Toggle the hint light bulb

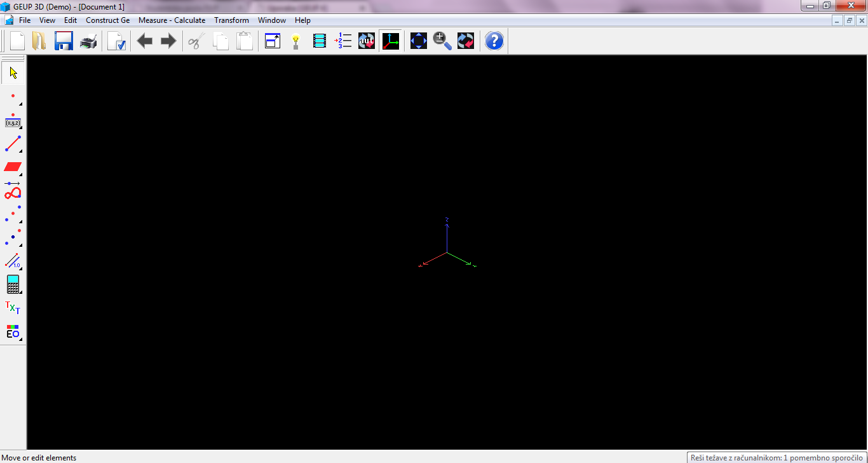click(295, 40)
